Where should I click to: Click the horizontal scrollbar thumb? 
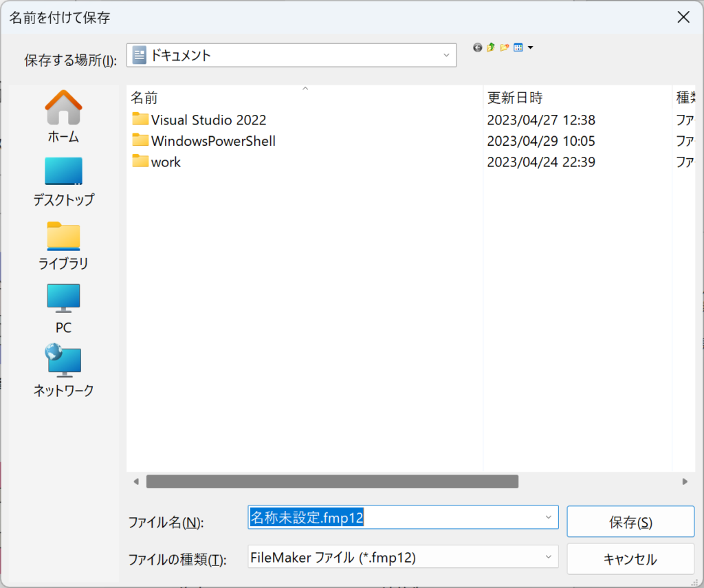(332, 481)
